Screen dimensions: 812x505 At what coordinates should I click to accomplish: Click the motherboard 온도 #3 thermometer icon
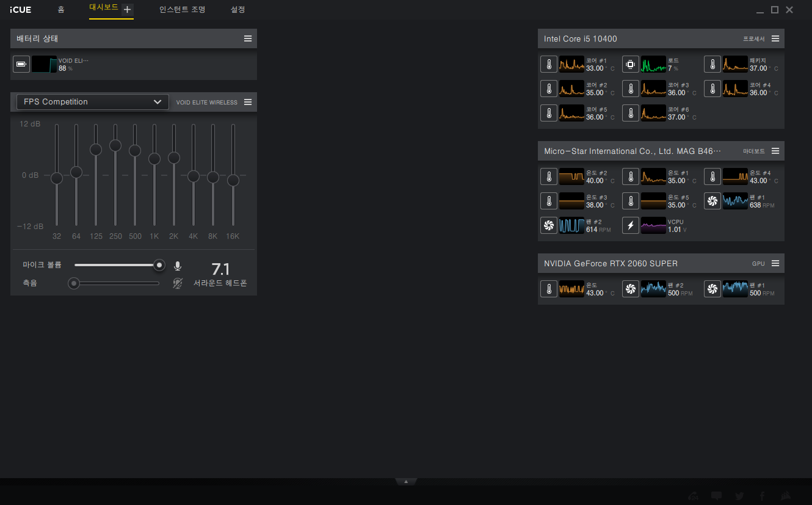(x=549, y=201)
